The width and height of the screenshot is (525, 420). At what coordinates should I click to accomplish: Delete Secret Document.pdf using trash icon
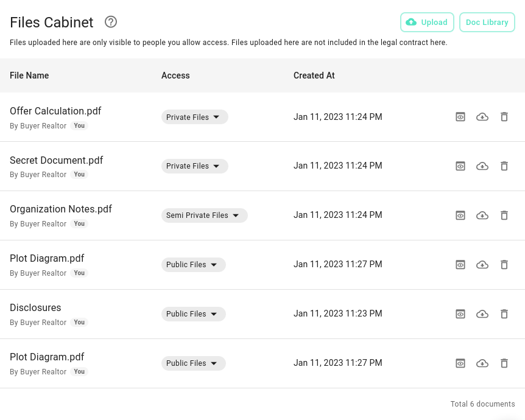click(504, 166)
